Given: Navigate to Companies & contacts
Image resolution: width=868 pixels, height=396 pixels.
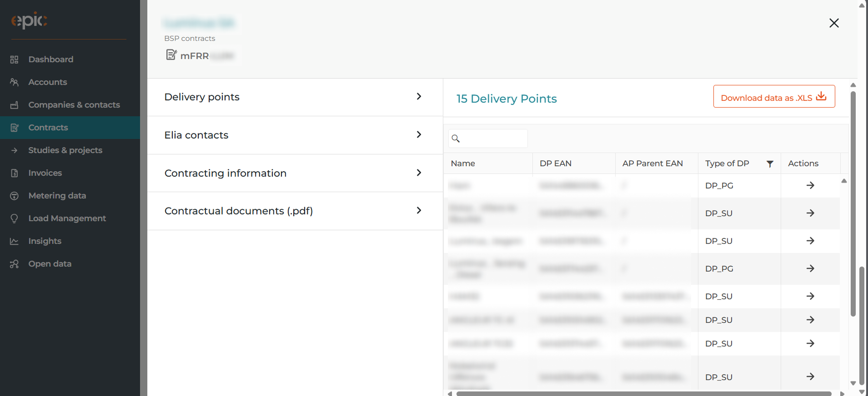Looking at the screenshot, I should tap(74, 105).
